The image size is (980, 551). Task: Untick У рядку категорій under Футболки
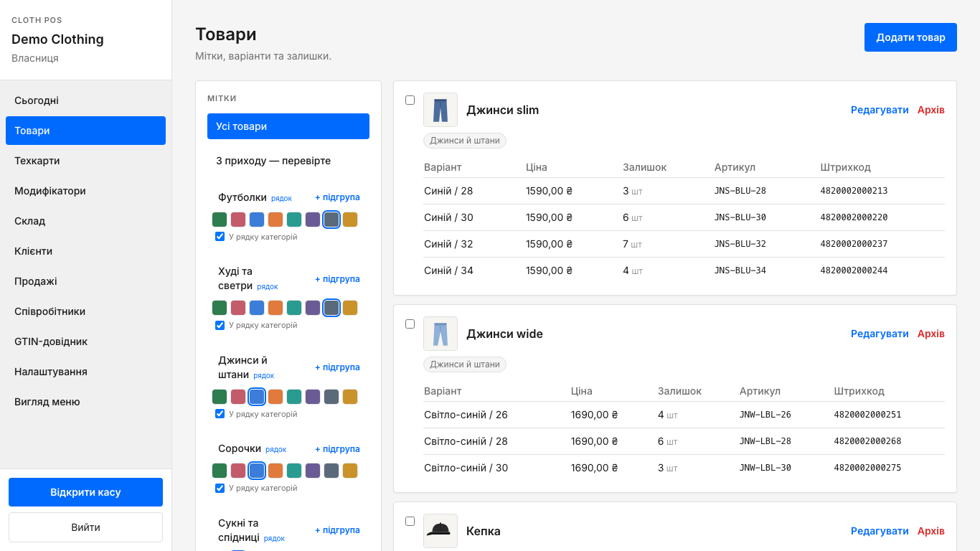220,237
